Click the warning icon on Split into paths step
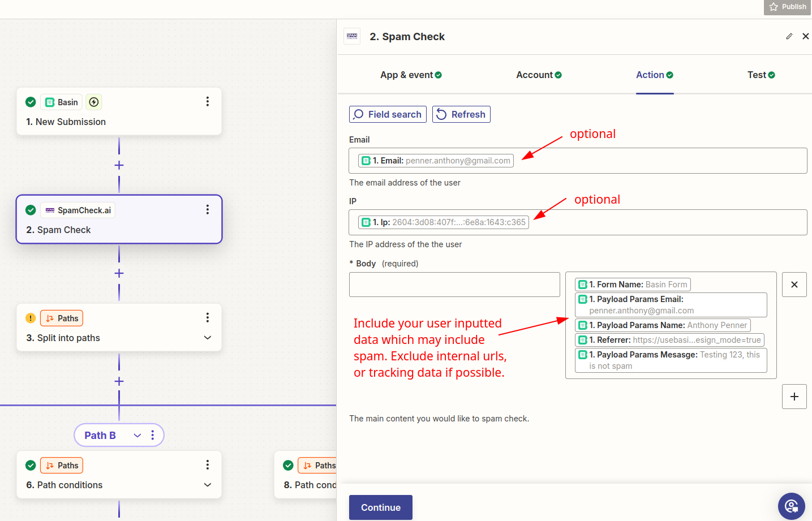The width and height of the screenshot is (812, 521). 31,318
